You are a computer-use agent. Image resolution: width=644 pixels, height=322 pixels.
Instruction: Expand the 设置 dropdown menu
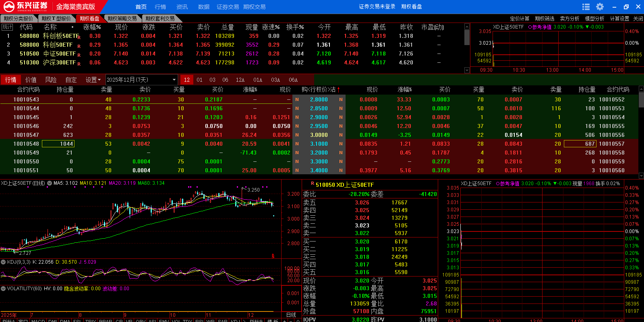[x=93, y=80]
